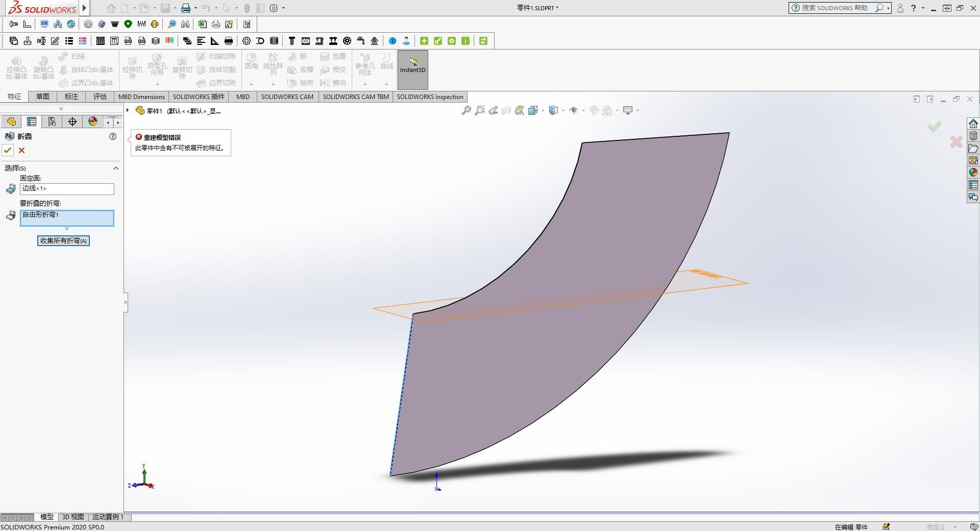Click the user login person icon
The height and width of the screenshot is (531, 980).
(900, 8)
